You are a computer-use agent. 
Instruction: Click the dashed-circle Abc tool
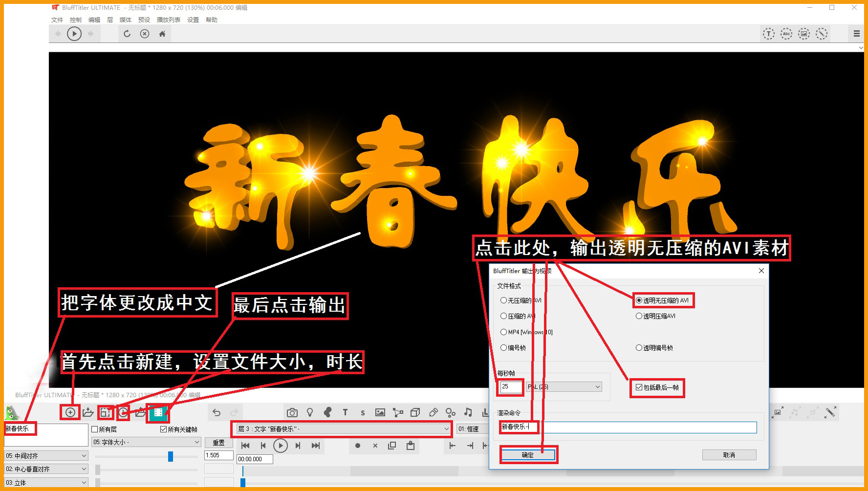(786, 34)
